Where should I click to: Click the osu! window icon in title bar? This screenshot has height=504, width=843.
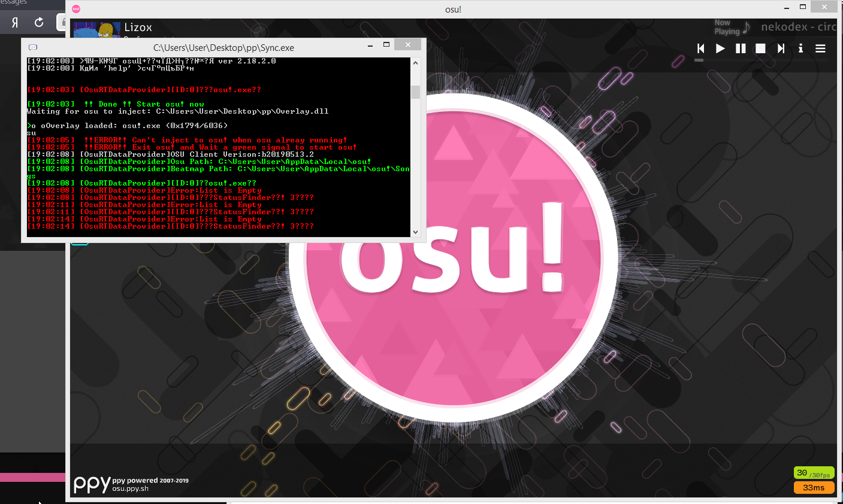[76, 9]
